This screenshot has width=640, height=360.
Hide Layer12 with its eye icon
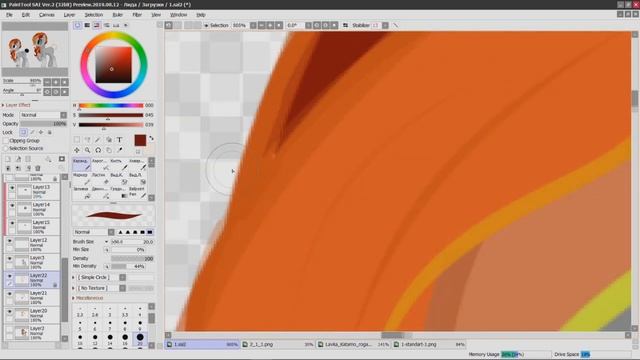click(x=9, y=241)
